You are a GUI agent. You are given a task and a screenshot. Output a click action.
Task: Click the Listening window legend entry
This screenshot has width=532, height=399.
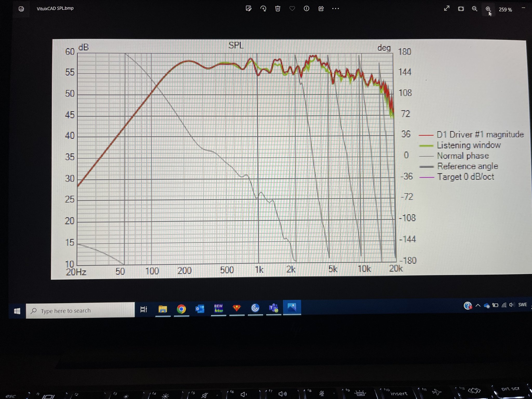[x=460, y=145]
